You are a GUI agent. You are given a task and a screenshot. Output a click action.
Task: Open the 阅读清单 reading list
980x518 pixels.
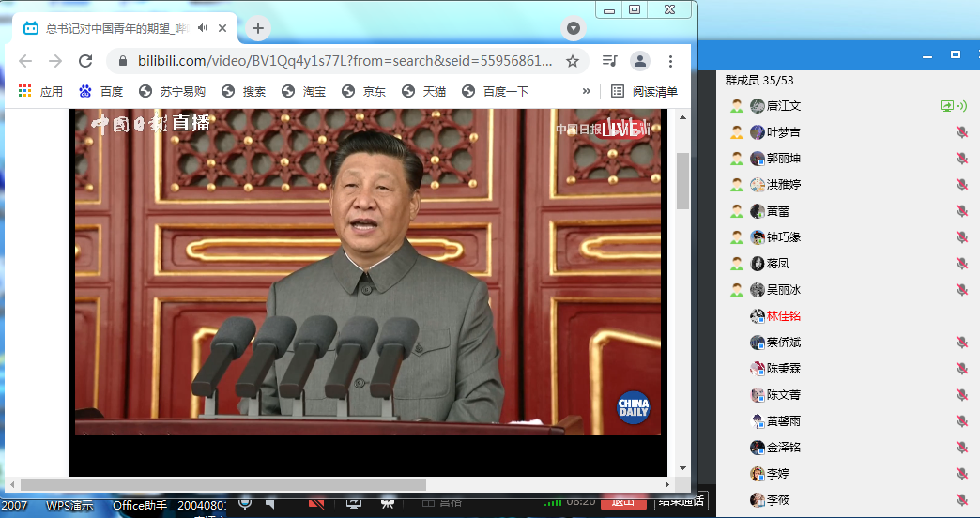click(x=645, y=91)
